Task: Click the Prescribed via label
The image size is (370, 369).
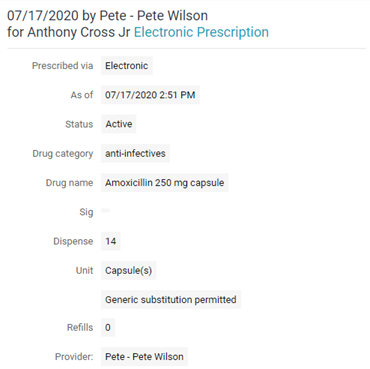Action: [x=62, y=66]
